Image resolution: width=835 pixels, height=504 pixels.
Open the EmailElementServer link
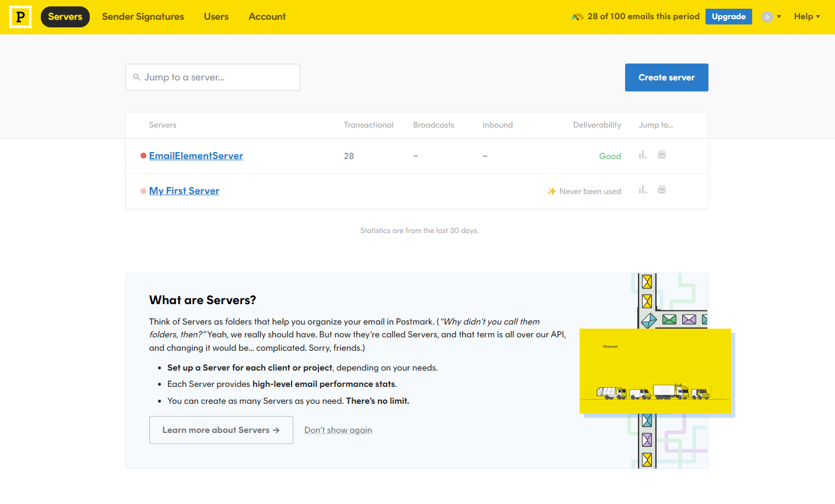pos(196,156)
